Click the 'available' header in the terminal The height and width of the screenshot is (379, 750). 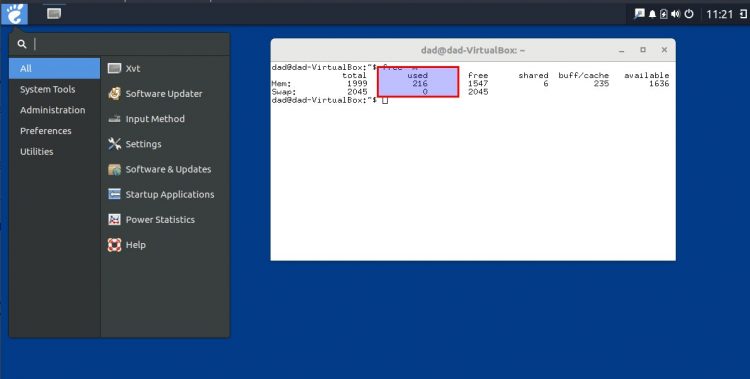[x=647, y=75]
